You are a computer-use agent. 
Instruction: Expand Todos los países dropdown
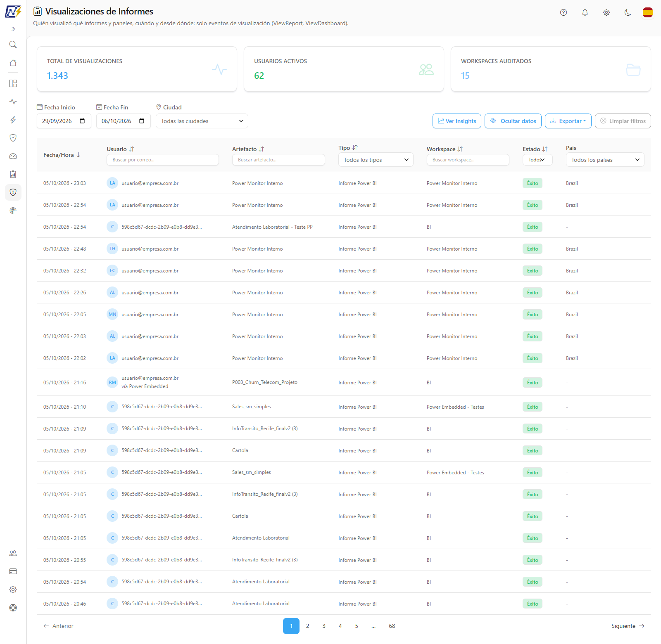605,160
